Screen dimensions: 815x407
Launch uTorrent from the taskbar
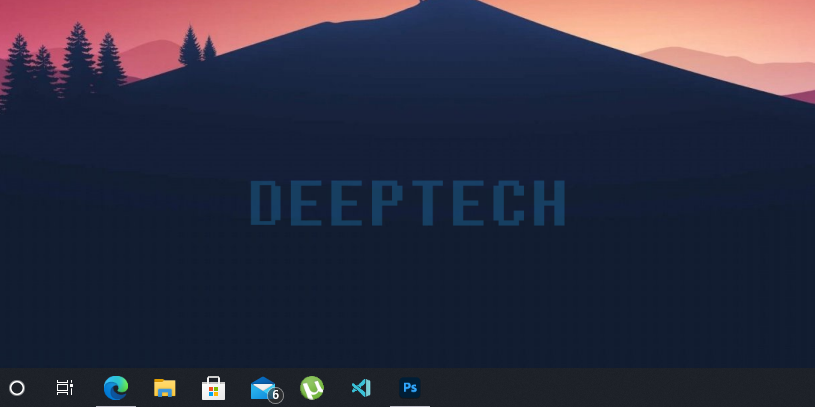pyautogui.click(x=312, y=388)
